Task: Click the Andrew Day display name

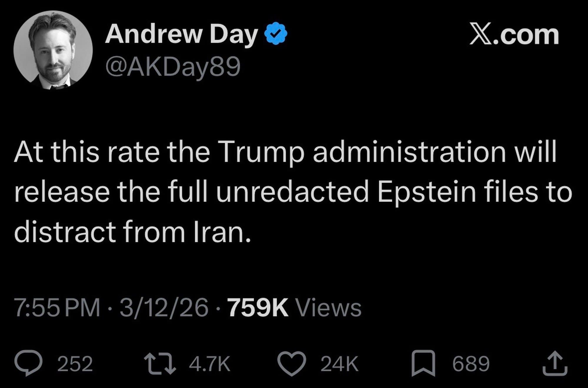Action: pos(181,35)
